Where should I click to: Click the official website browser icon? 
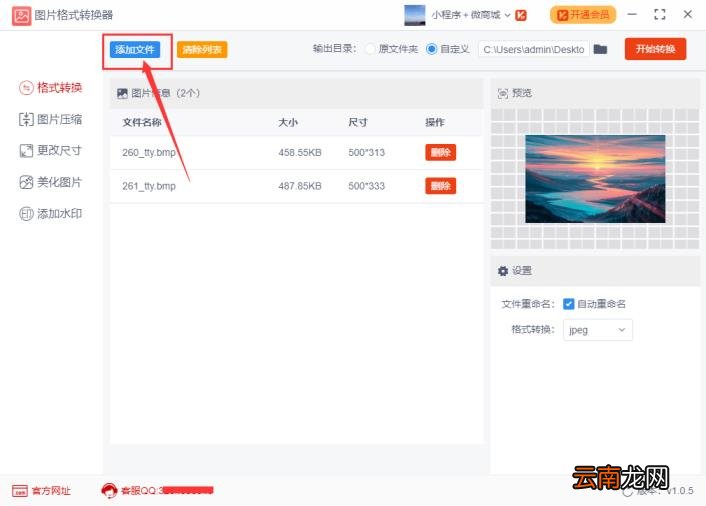point(20,491)
